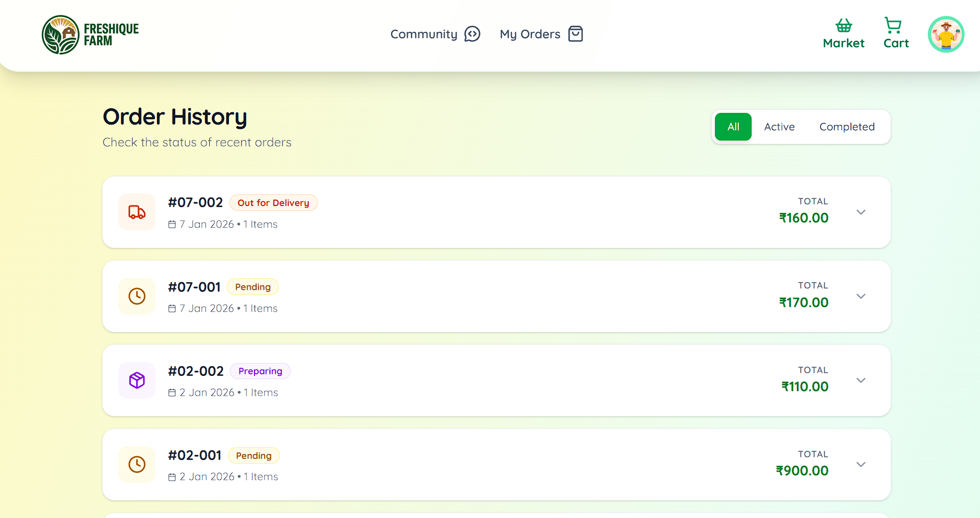Open the farmer profile avatar
This screenshot has height=518, width=980.
[946, 34]
